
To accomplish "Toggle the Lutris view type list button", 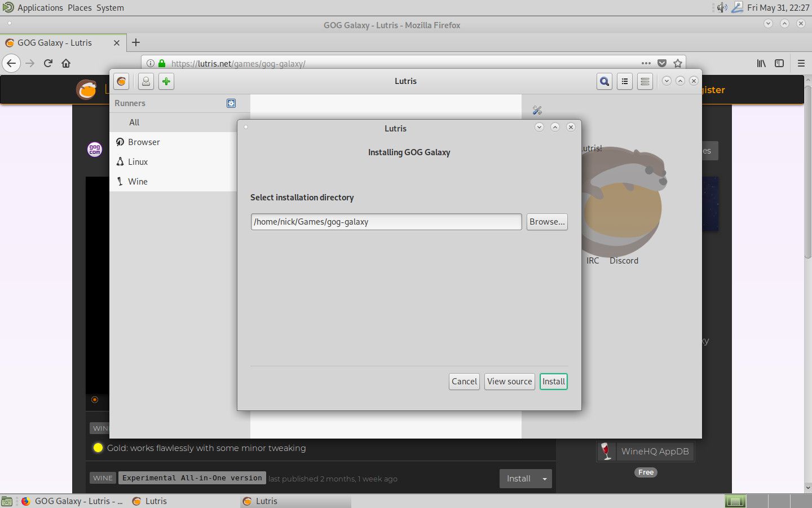I will click(625, 81).
